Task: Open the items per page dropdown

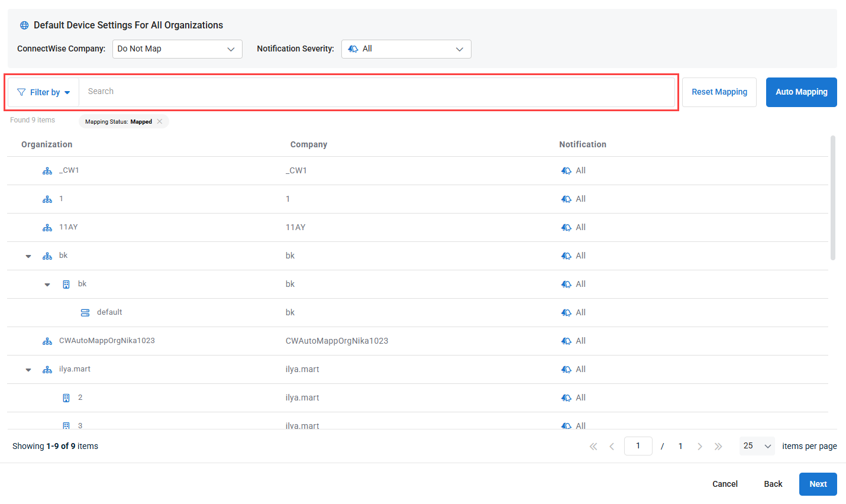Action: pyautogui.click(x=757, y=446)
